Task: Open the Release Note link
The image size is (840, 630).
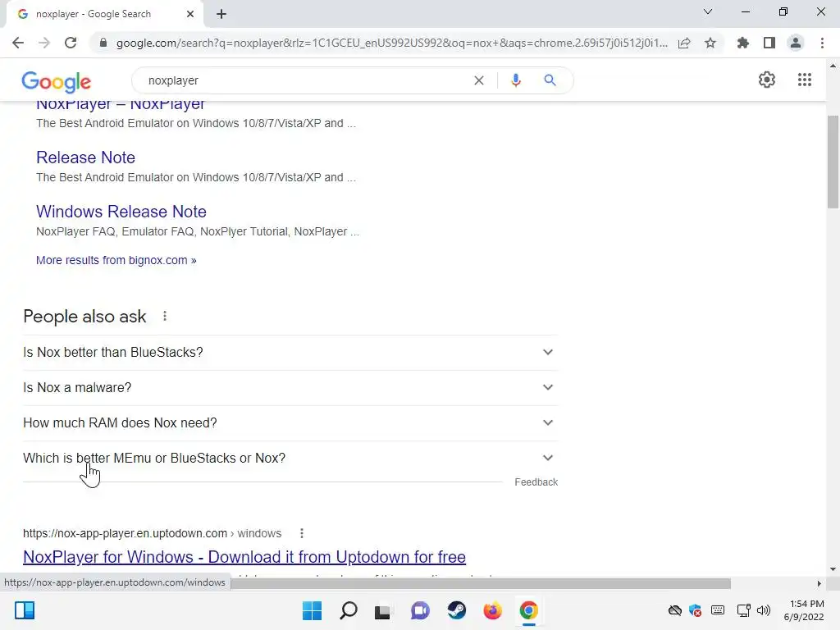Action: (85, 157)
